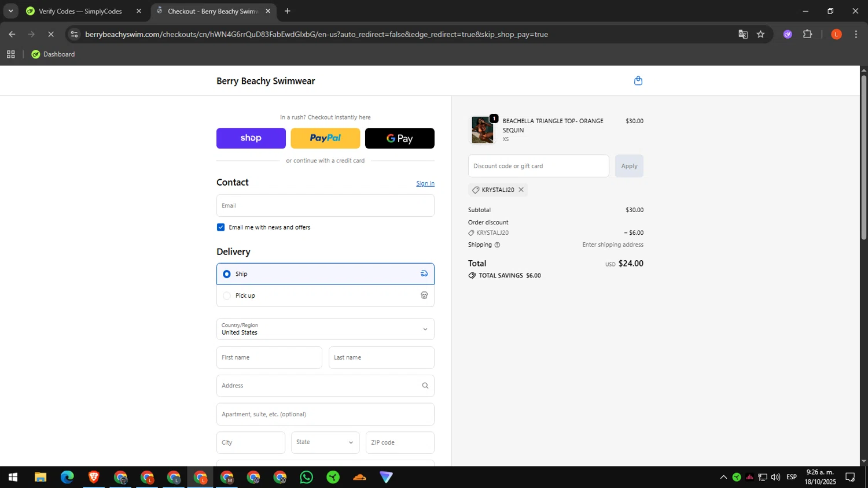Click the address search magnifier icon
The width and height of the screenshot is (868, 488).
pos(425,386)
